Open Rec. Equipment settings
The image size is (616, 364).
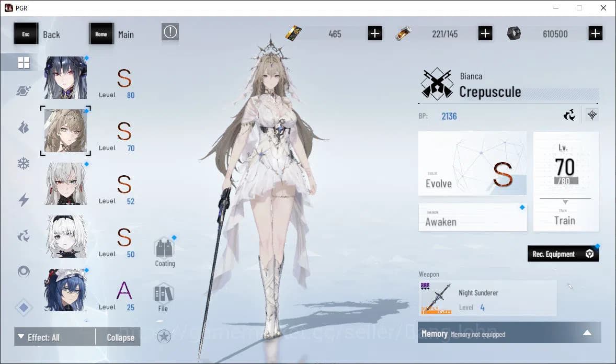(590, 254)
